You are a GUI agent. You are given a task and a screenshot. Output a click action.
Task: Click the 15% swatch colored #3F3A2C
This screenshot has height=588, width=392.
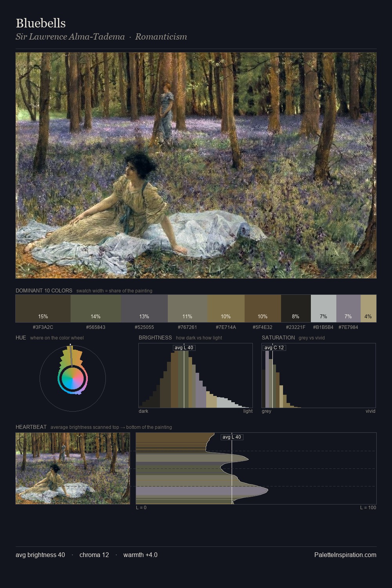tap(43, 309)
